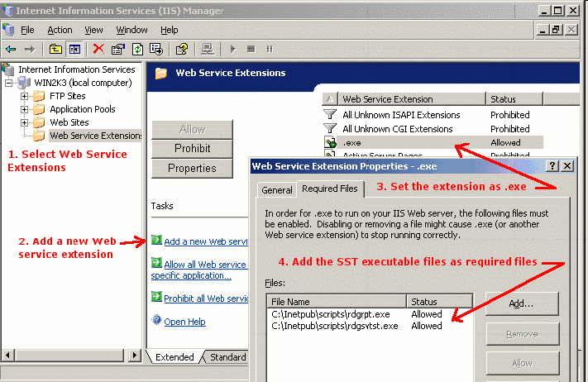Screen dimensions: 588x382
Task: Switch to the Extended view tab
Action: 174,357
